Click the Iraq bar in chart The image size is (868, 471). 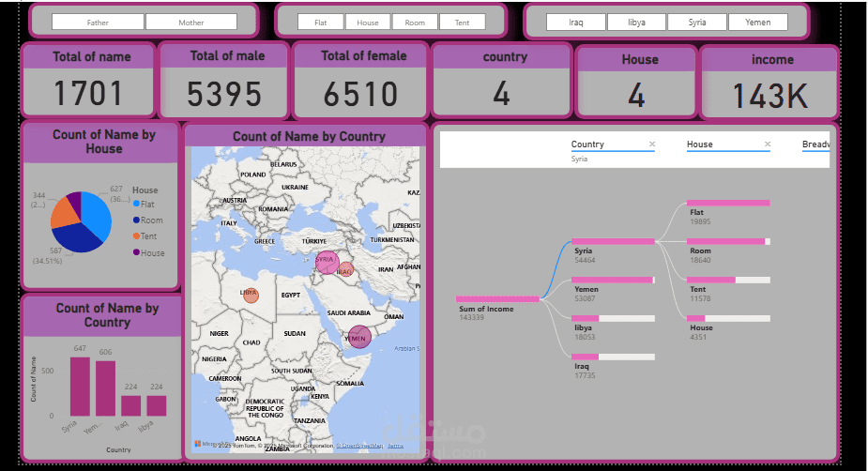coord(130,405)
